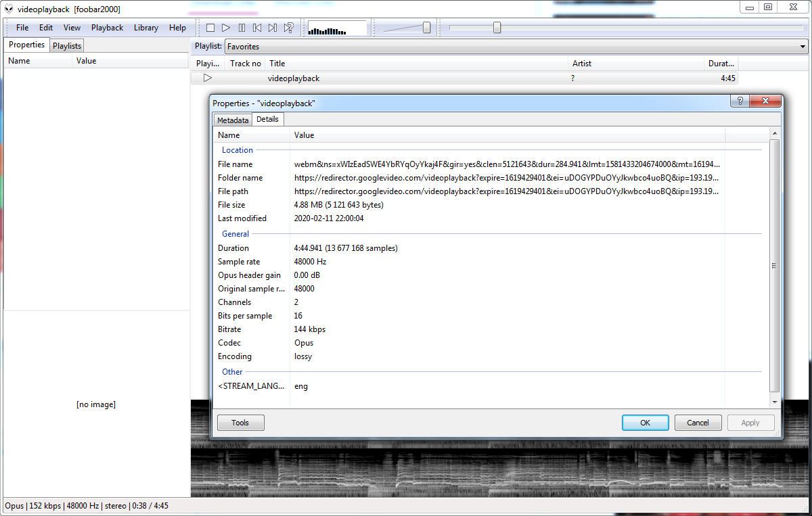Switch to the Playlists panel tab
This screenshot has height=516, width=812.
click(67, 46)
